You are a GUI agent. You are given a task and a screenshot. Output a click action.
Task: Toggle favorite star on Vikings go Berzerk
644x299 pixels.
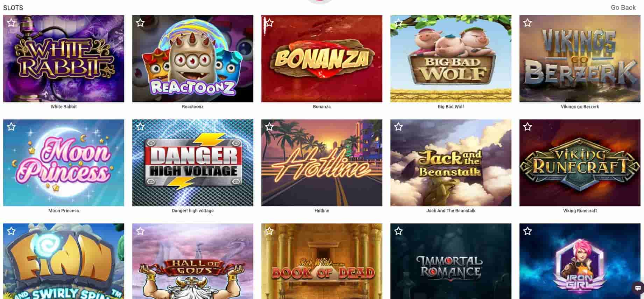click(x=528, y=23)
